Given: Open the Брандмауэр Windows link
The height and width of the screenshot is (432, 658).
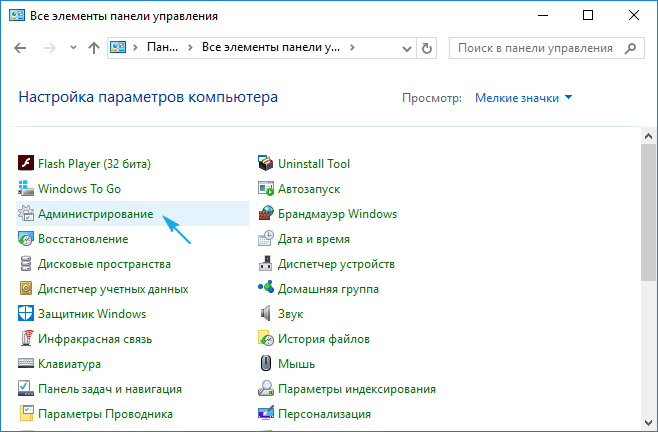Looking at the screenshot, I should point(337,214).
